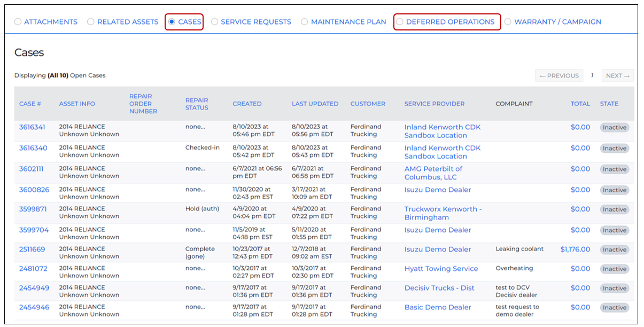Click the Inactive badge for case 3602111
The height and width of the screenshot is (327, 644).
[x=615, y=169]
